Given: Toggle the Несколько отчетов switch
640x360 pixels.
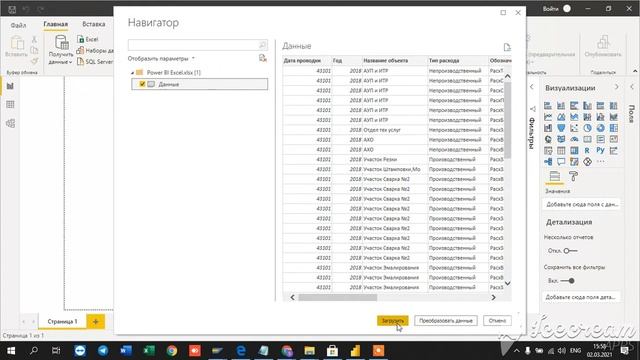Looking at the screenshot, I should [570, 251].
